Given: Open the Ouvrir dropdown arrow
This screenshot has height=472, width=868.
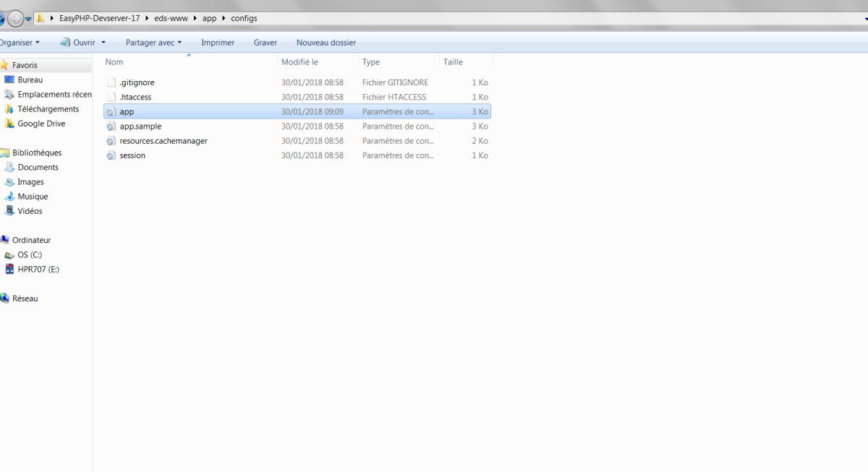Looking at the screenshot, I should (x=103, y=43).
